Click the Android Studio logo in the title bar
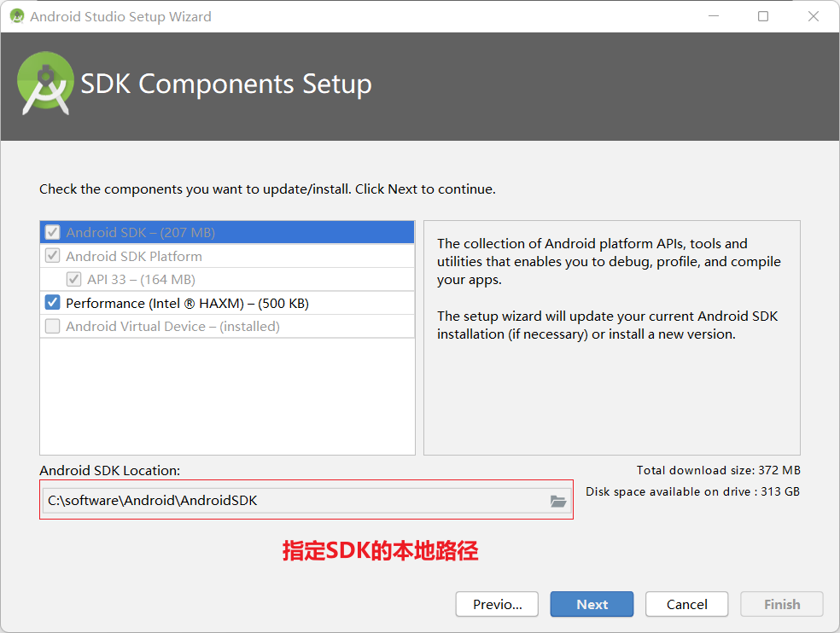840x633 pixels. pos(15,15)
